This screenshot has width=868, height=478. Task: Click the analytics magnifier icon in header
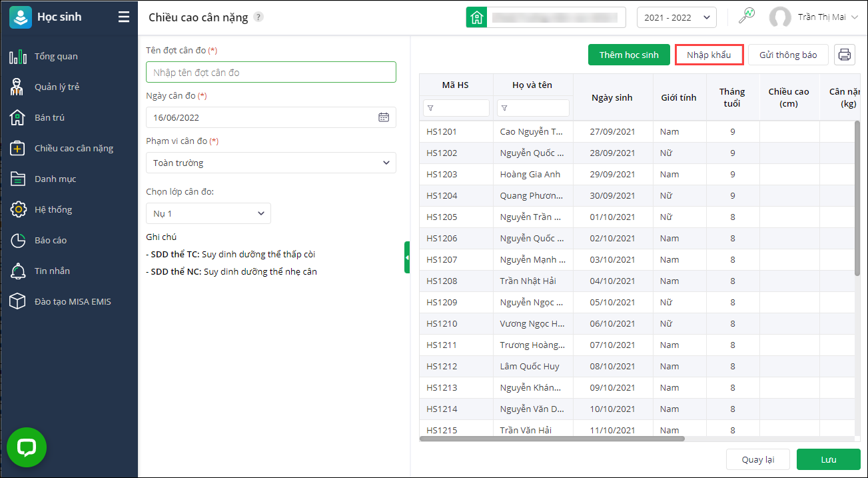click(x=747, y=17)
